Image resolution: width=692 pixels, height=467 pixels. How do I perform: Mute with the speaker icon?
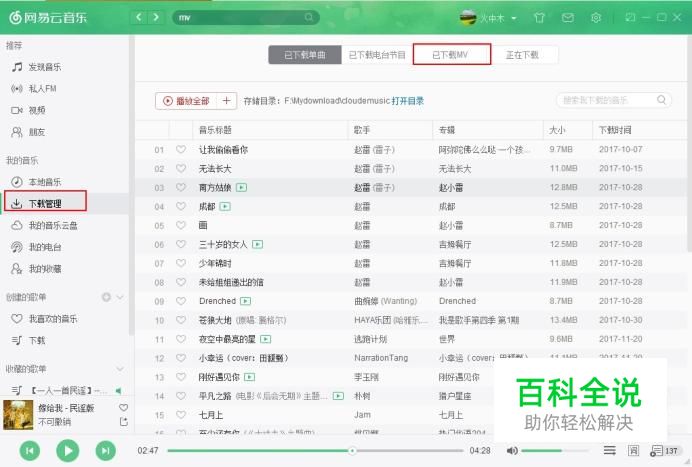[x=512, y=451]
